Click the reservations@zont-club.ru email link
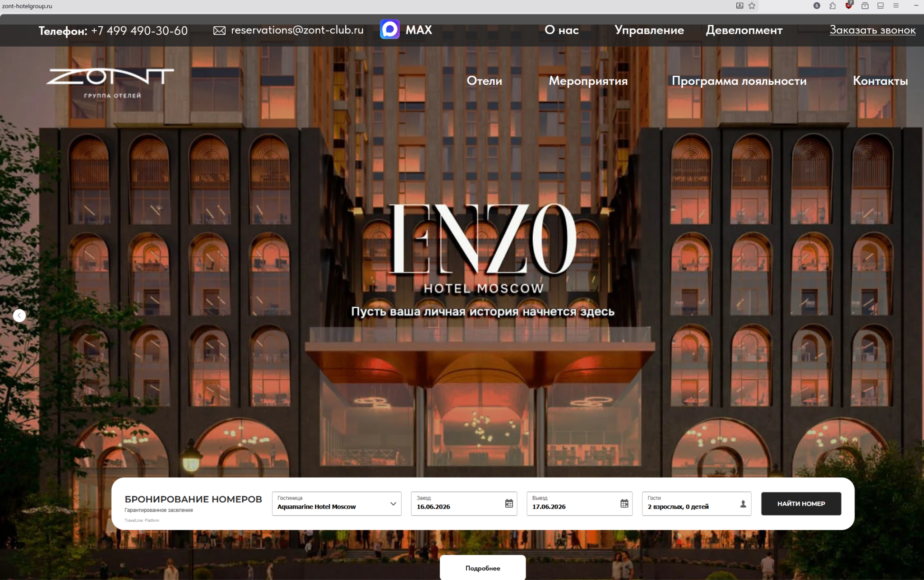This screenshot has width=924, height=580. [297, 30]
